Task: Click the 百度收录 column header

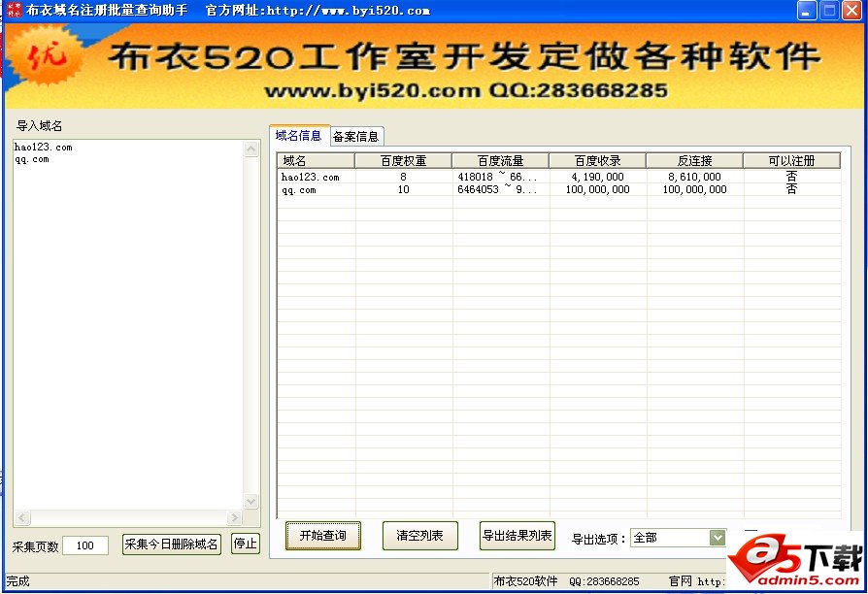Action: [597, 161]
